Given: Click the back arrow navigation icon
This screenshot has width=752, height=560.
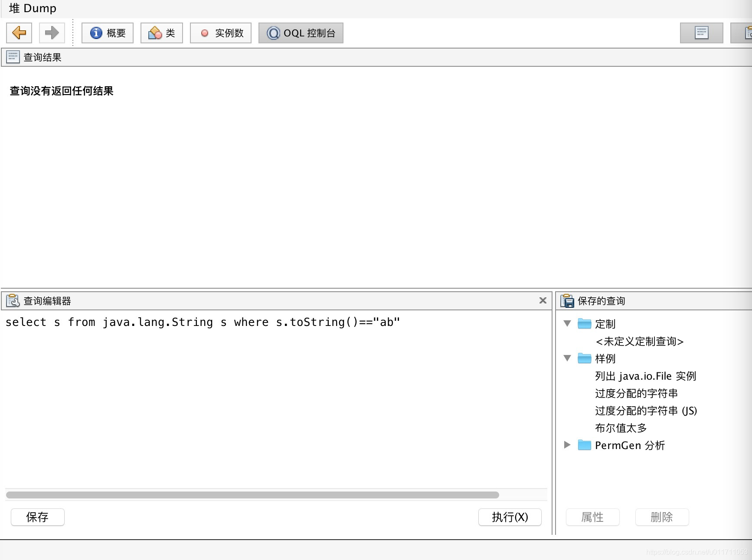Looking at the screenshot, I should [19, 33].
